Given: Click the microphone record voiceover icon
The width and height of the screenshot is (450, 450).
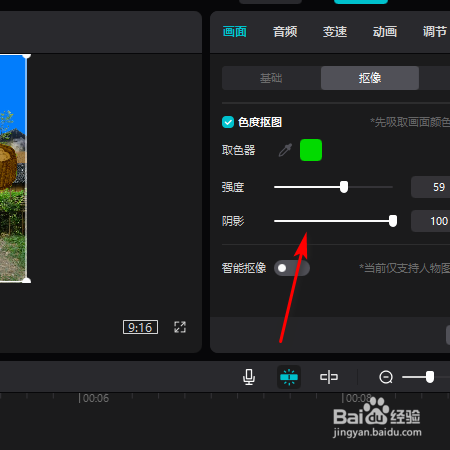Looking at the screenshot, I should [x=249, y=377].
